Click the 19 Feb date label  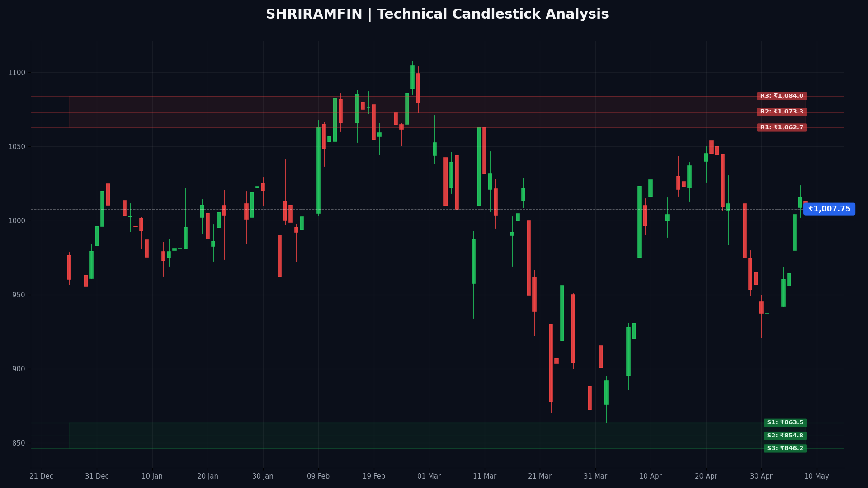click(x=374, y=476)
